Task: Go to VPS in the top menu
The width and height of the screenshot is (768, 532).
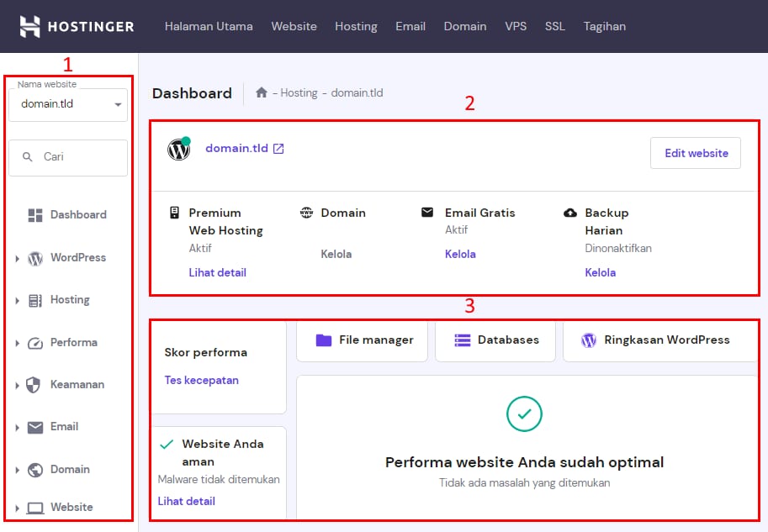Action: pos(516,26)
